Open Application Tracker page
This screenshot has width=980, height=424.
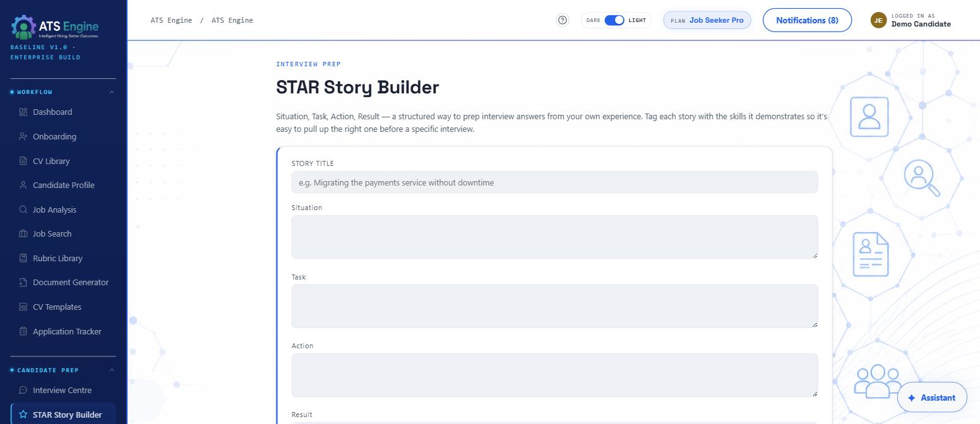tap(63, 331)
